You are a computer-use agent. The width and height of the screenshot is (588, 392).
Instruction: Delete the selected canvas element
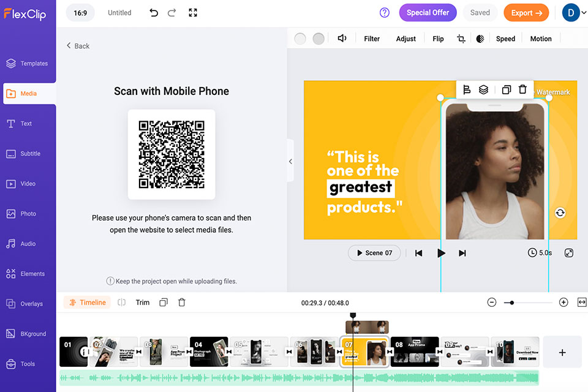coord(522,89)
